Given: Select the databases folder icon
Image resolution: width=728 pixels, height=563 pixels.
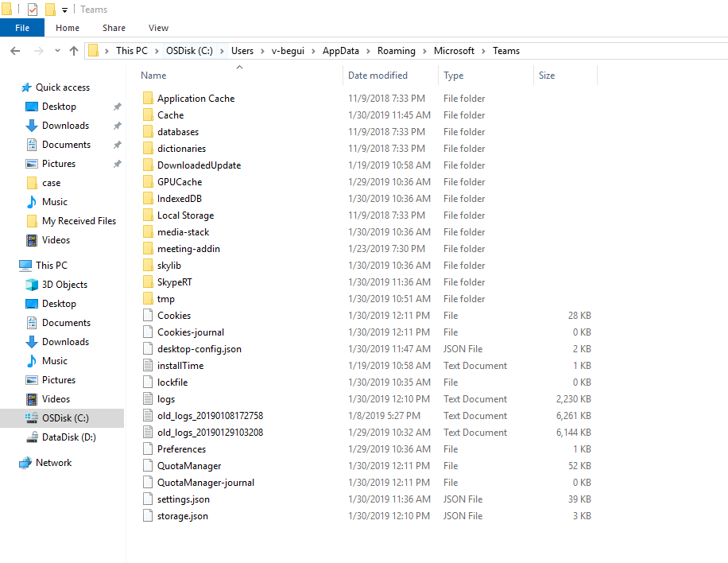Looking at the screenshot, I should tap(148, 131).
